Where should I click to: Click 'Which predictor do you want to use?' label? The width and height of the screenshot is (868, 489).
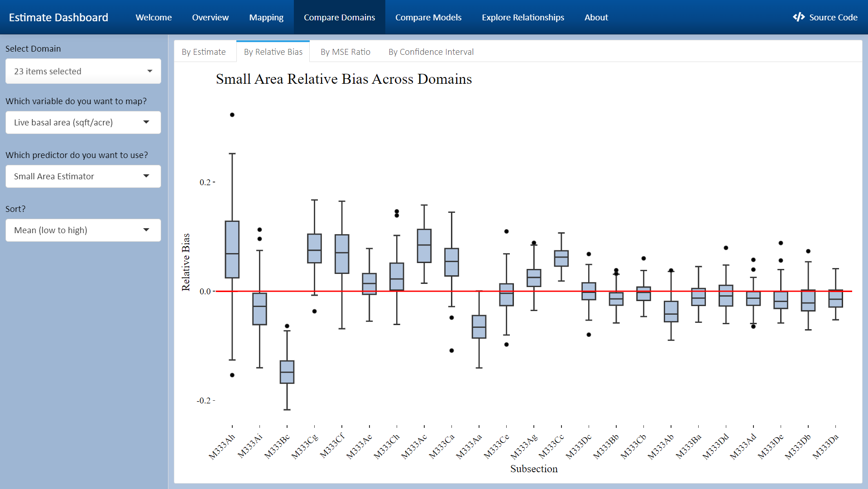point(77,155)
